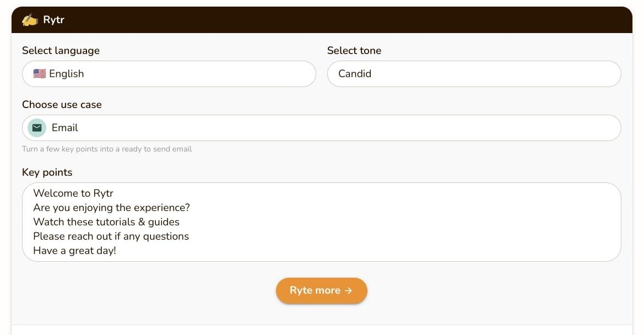Place cursor on the "Welcome to Rytr" line
Screen dimensions: 644x335
(73, 193)
